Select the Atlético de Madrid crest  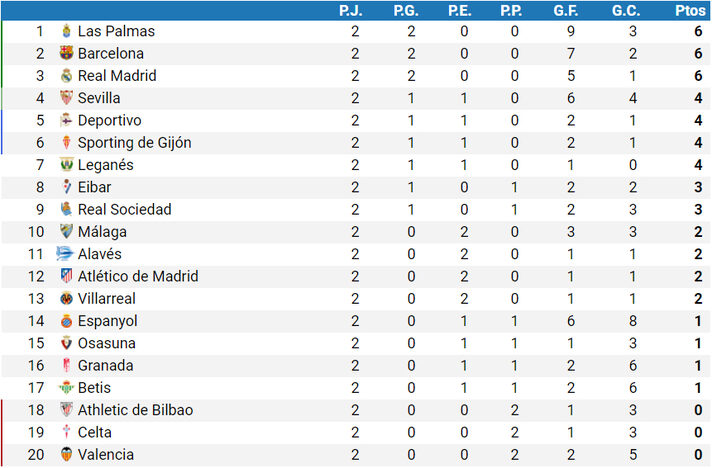point(66,276)
